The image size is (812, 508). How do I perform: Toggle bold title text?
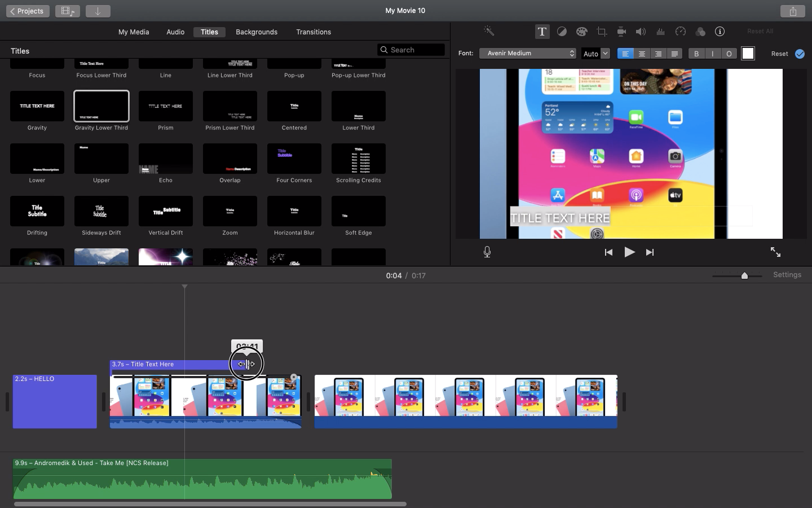coord(696,54)
